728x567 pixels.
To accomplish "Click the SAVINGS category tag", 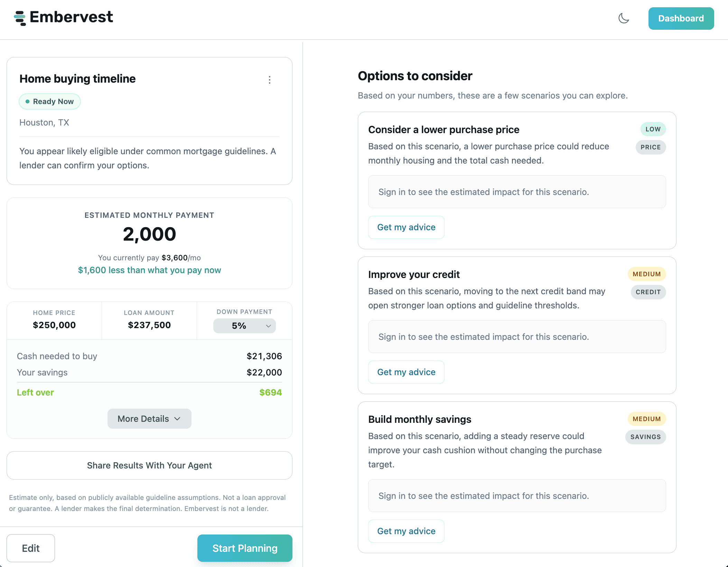I will pos(645,437).
